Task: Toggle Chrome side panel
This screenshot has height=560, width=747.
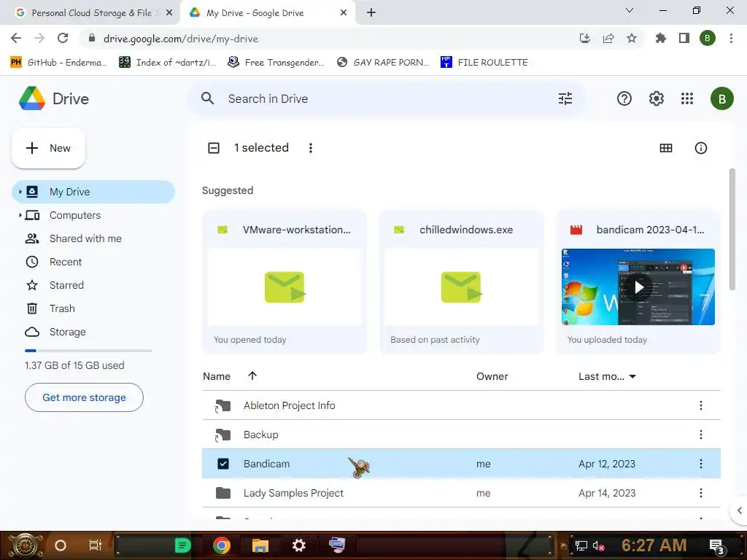Action: click(684, 38)
